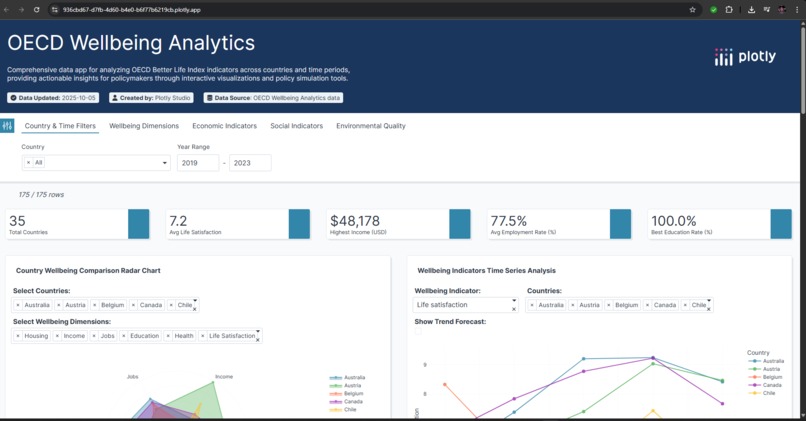
Task: Expand the time series Countries dropdown arrow
Action: tap(709, 301)
